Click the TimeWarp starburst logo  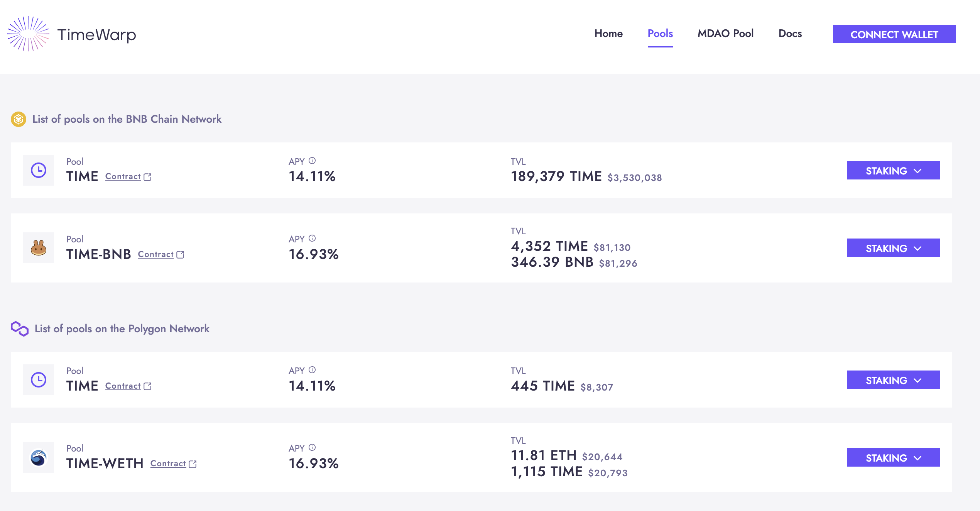(x=28, y=34)
